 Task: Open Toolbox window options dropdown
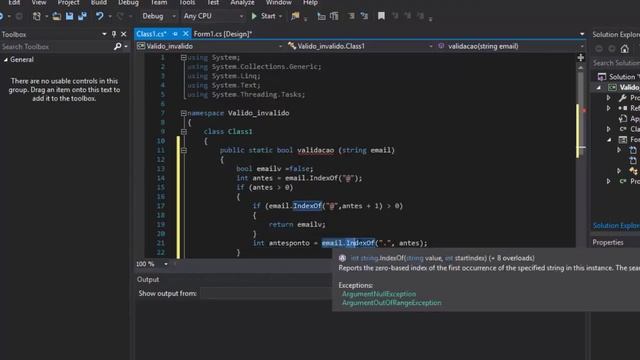point(104,34)
